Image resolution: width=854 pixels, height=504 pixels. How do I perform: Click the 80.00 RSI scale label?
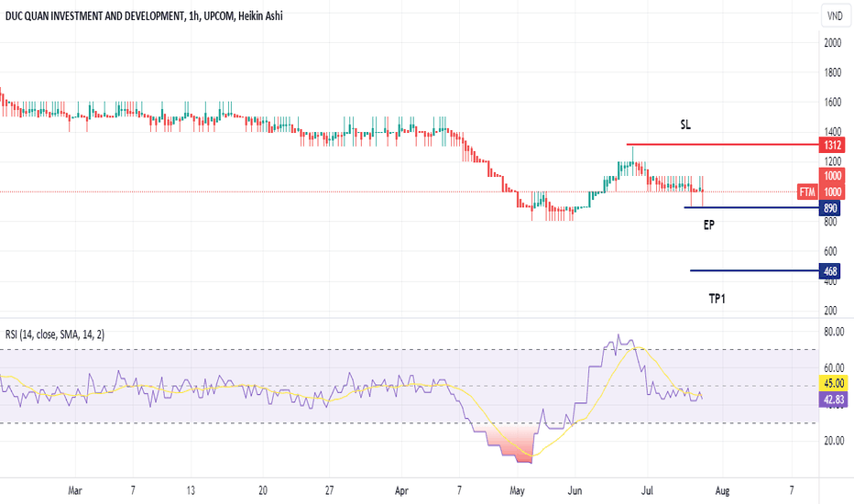point(835,332)
